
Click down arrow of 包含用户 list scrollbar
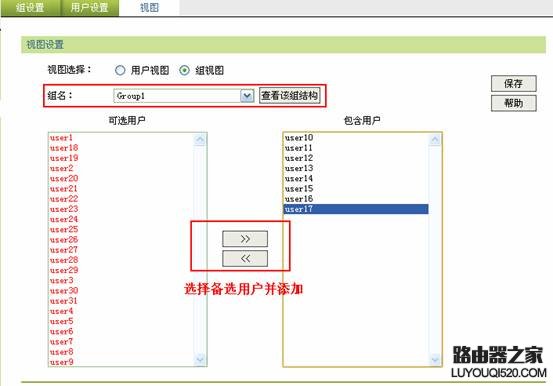(435, 360)
